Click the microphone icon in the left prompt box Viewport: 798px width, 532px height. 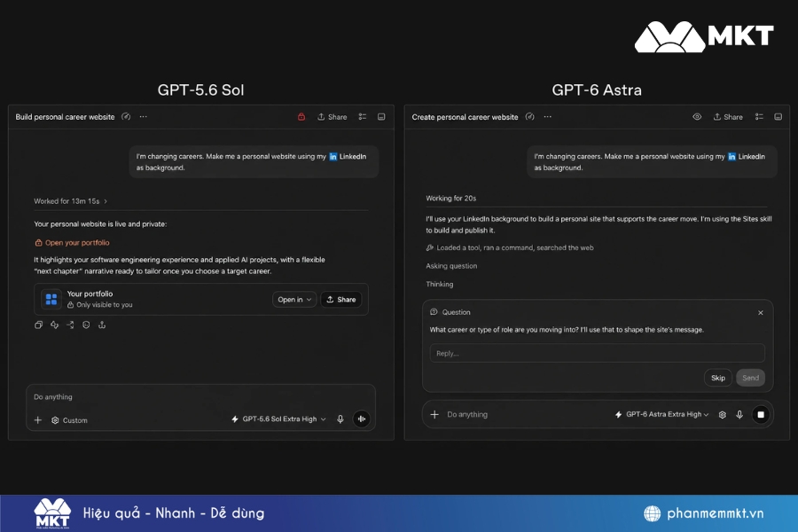(x=340, y=419)
